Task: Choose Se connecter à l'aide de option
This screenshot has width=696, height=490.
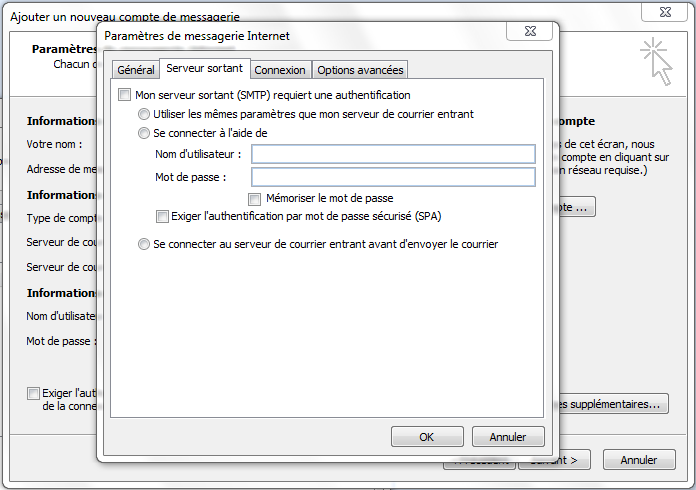Action: click(x=144, y=133)
